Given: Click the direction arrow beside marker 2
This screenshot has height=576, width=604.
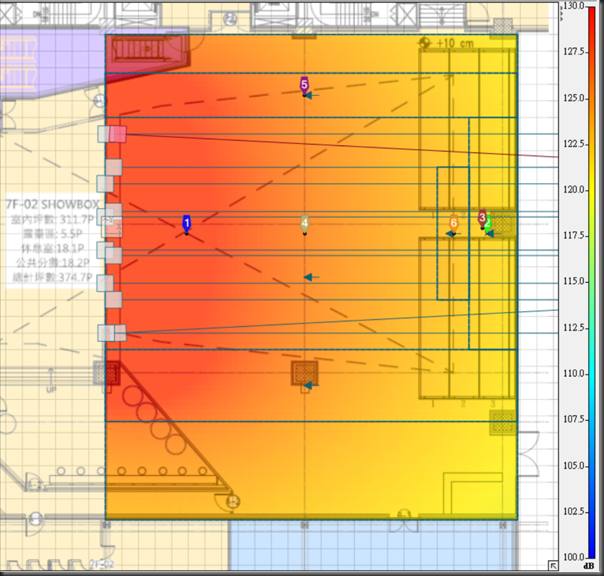Looking at the screenshot, I should click(x=494, y=233).
